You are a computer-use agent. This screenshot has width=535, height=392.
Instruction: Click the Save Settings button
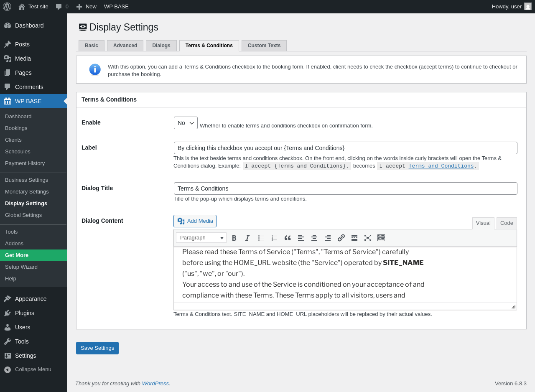97,348
